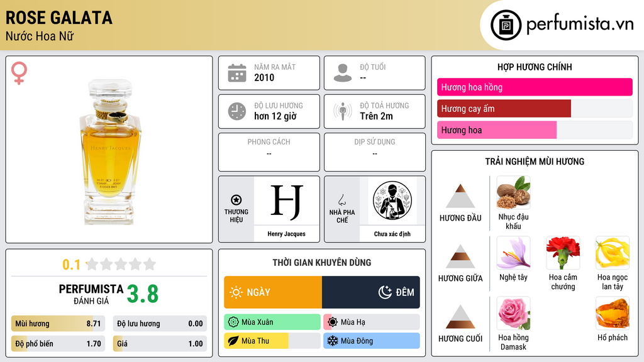Click the hơn 12 giờ longevity value

click(275, 116)
